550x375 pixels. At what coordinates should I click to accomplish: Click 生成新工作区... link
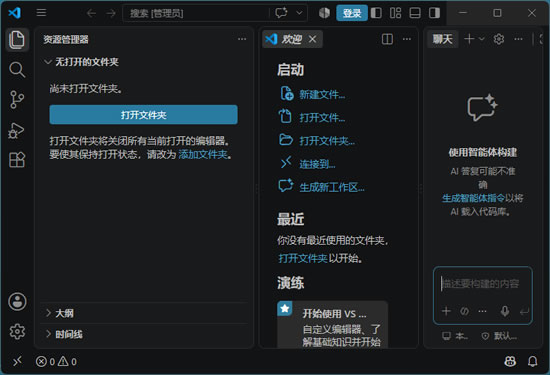click(x=332, y=187)
